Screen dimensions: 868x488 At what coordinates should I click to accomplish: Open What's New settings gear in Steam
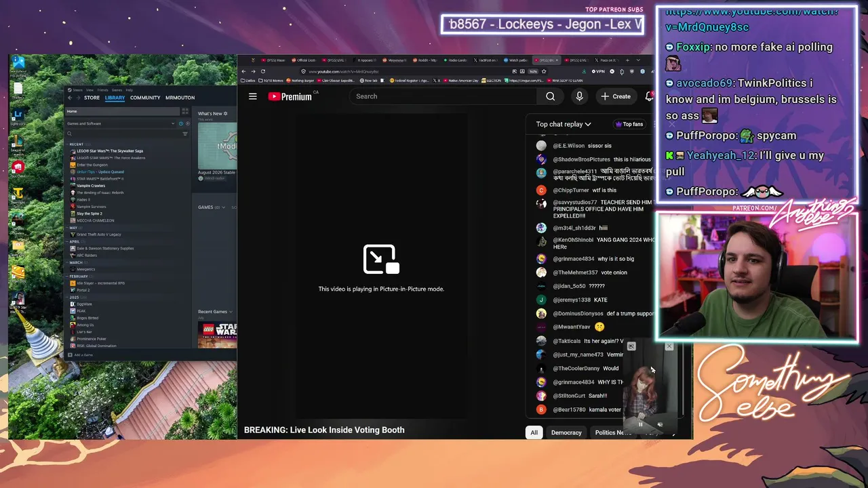(225, 114)
